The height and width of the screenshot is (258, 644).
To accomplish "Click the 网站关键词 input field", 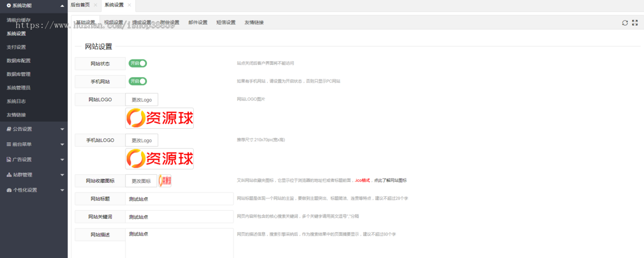I will tap(179, 217).
